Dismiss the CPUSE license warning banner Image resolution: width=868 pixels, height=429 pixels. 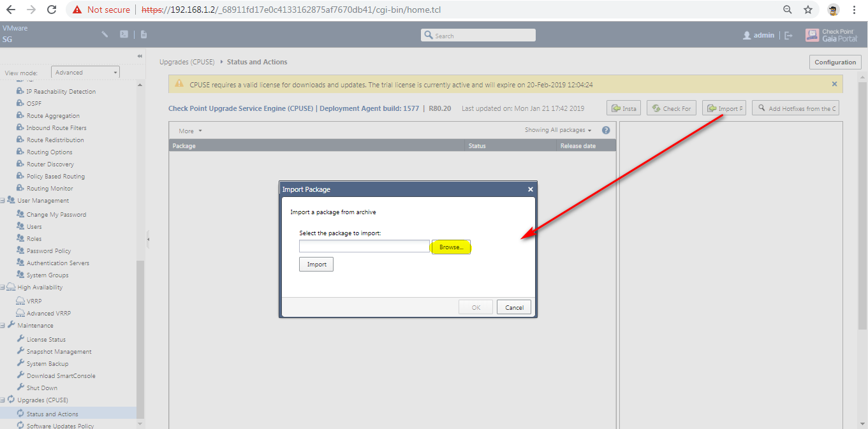(x=834, y=84)
